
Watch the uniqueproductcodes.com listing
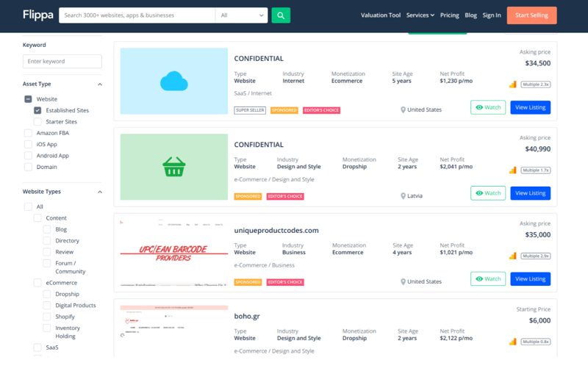(x=488, y=279)
